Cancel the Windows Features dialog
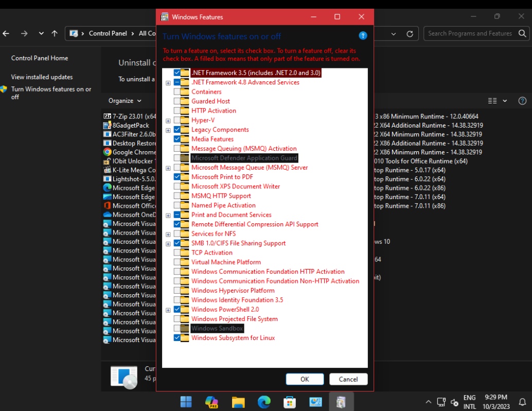The width and height of the screenshot is (532, 411). pyautogui.click(x=348, y=379)
